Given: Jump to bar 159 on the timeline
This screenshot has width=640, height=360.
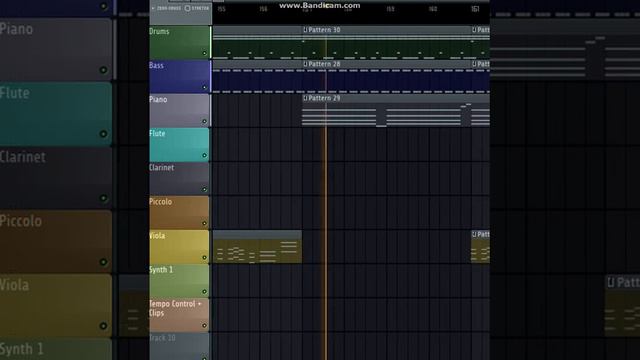Looking at the screenshot, I should (390, 9).
